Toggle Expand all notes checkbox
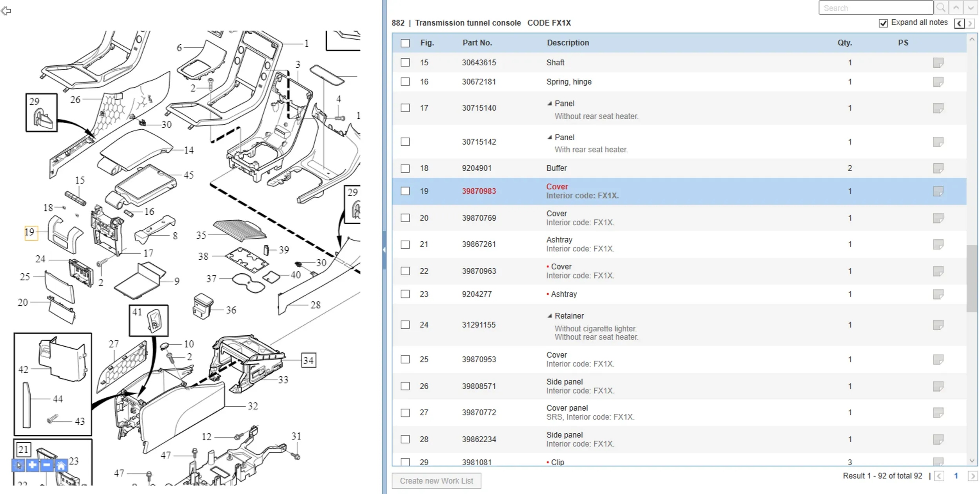Screen dimensions: 980x494 pyautogui.click(x=883, y=24)
